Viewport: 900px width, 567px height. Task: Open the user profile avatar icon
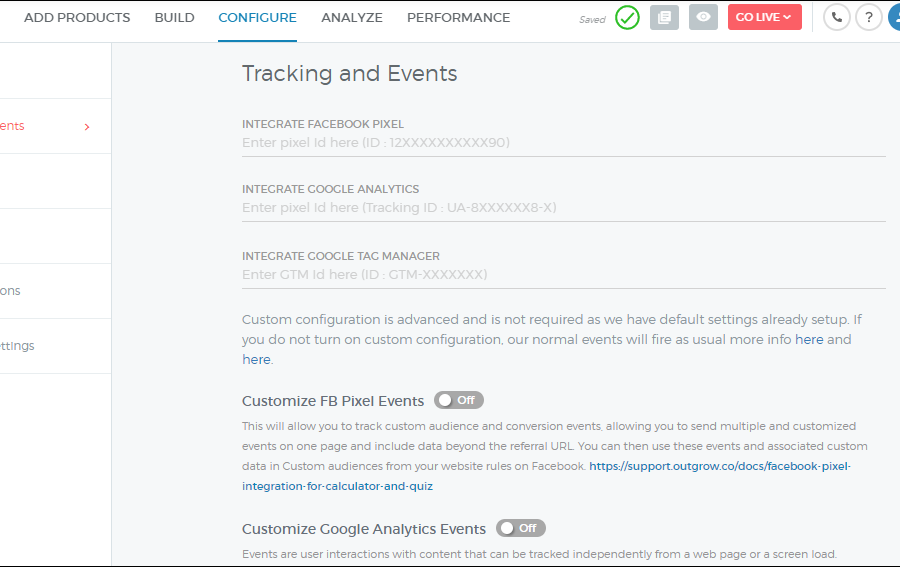[x=893, y=18]
